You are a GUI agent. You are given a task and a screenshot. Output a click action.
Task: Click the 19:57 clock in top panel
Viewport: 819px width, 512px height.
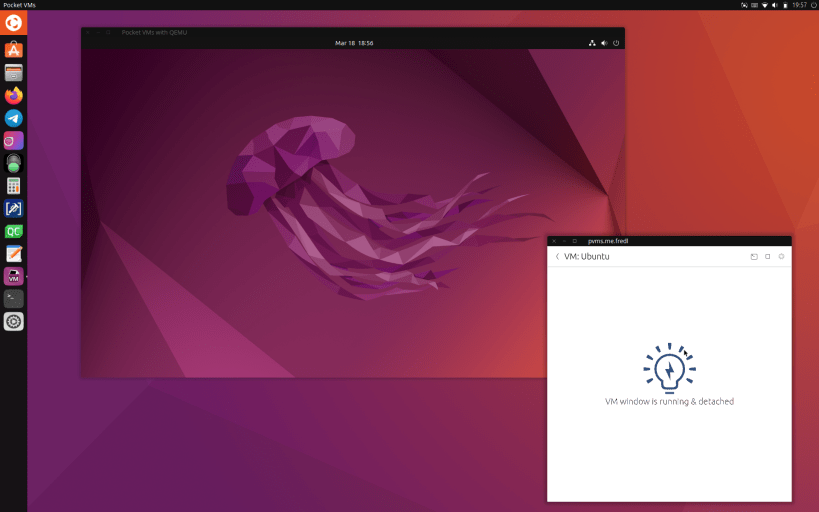click(799, 5)
